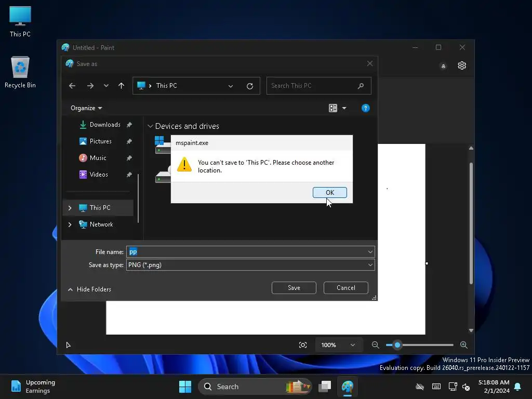Expand the Network tree node
This screenshot has width=532, height=399.
tap(70, 224)
